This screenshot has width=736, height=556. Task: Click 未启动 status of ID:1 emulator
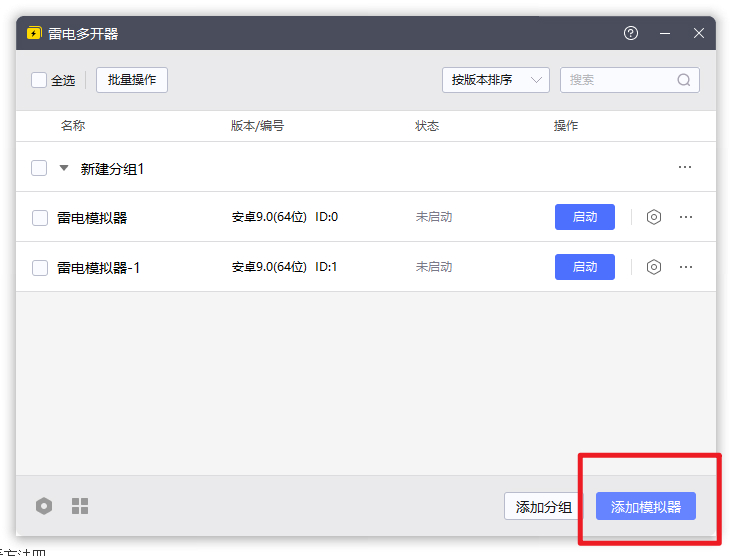[x=434, y=267]
